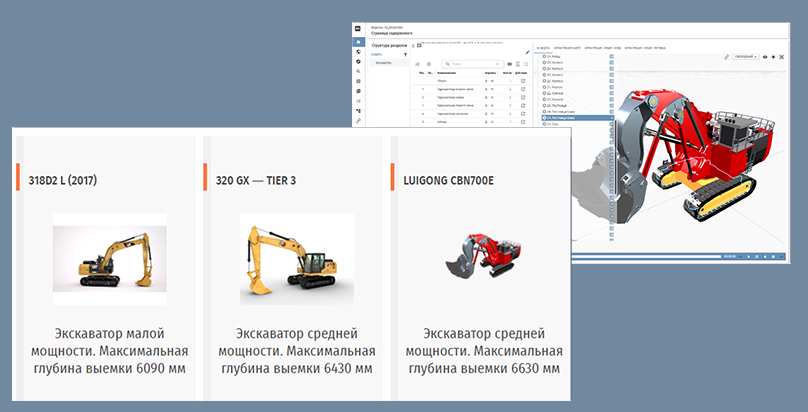Toggle the eye visibility icon in the 3D viewer
This screenshot has width=808, height=412.
(765, 57)
